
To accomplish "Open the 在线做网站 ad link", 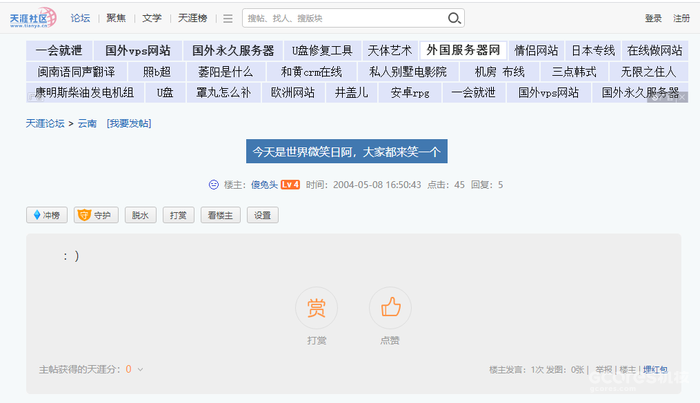I will [x=655, y=50].
